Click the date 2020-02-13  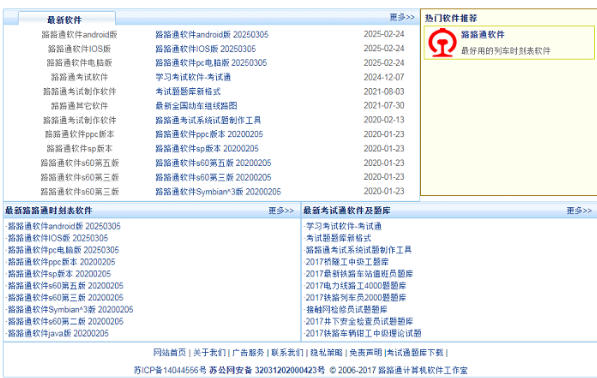384,120
